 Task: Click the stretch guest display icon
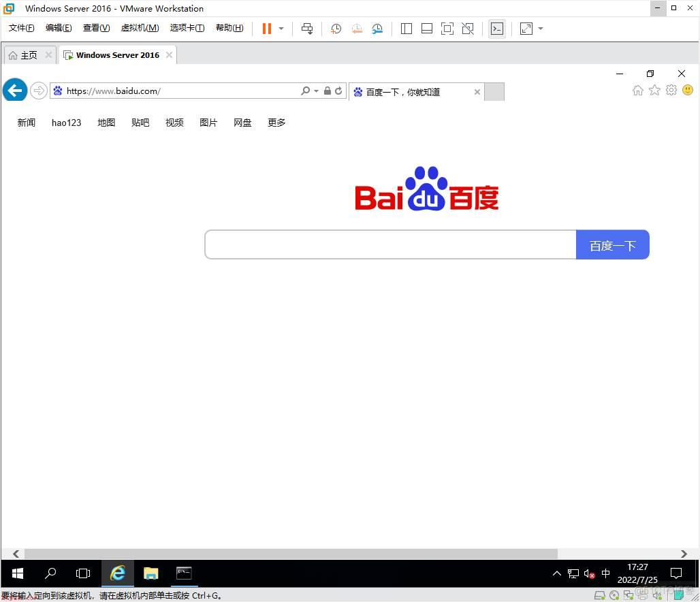click(x=526, y=29)
